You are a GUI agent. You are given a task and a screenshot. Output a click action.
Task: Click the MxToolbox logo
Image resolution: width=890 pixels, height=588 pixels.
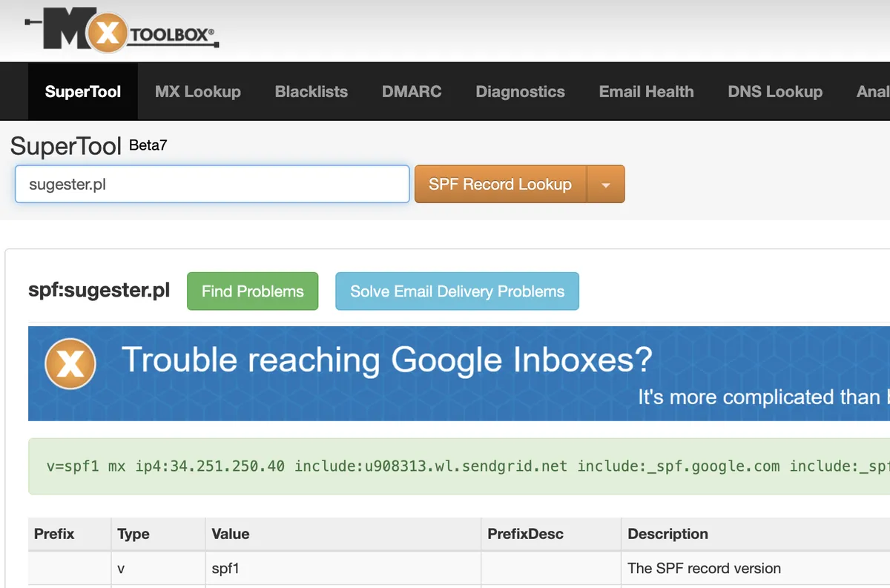[x=122, y=30]
